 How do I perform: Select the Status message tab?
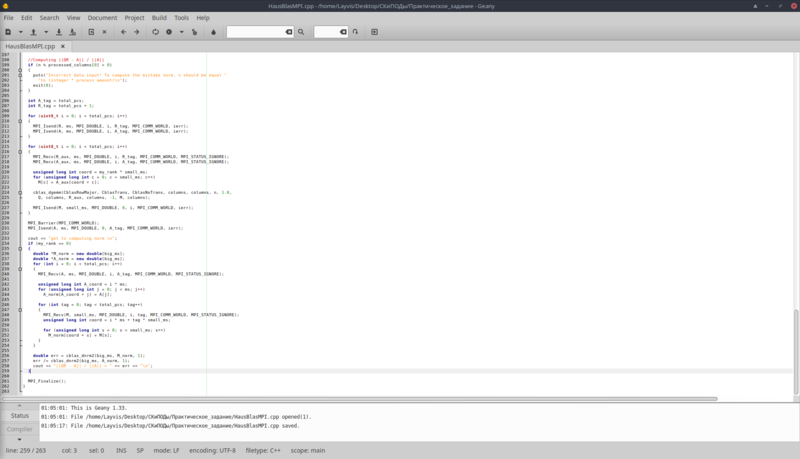19,416
